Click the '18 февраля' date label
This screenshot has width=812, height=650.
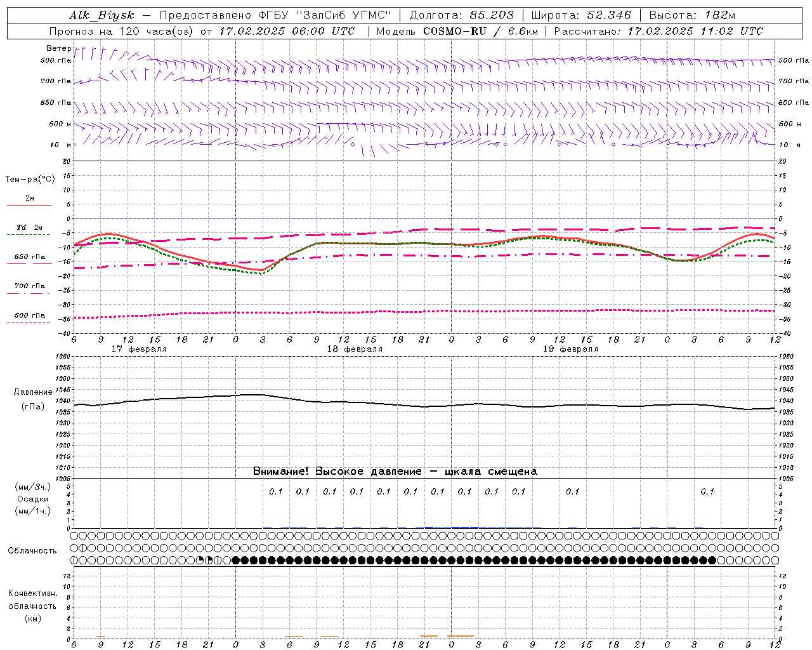[x=355, y=349]
